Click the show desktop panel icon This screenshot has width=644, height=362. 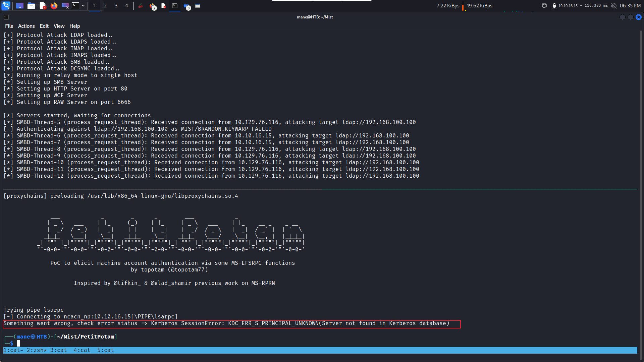20,6
